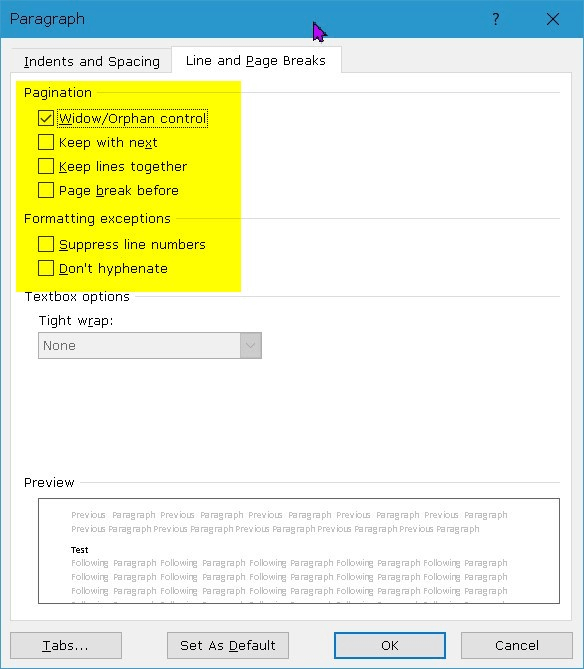Click the Don't hyphenate label text
Image resolution: width=584 pixels, height=669 pixels.
point(113,269)
